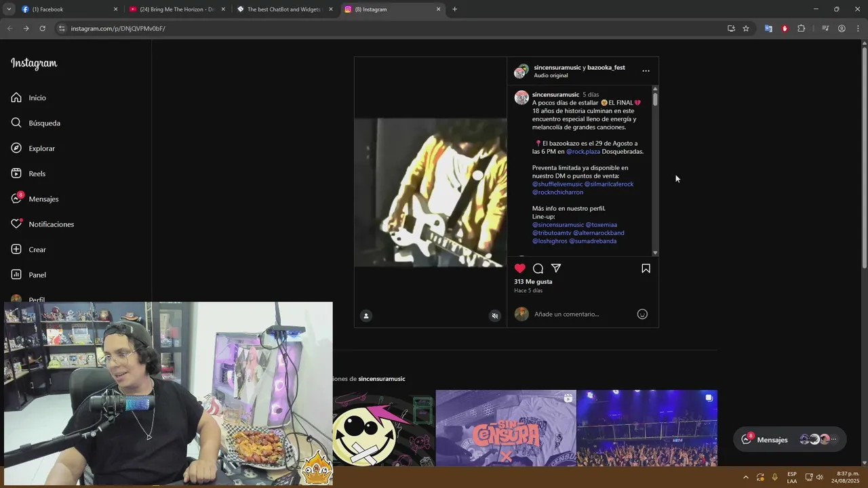Open the post's three-dot options menu

pos(646,70)
